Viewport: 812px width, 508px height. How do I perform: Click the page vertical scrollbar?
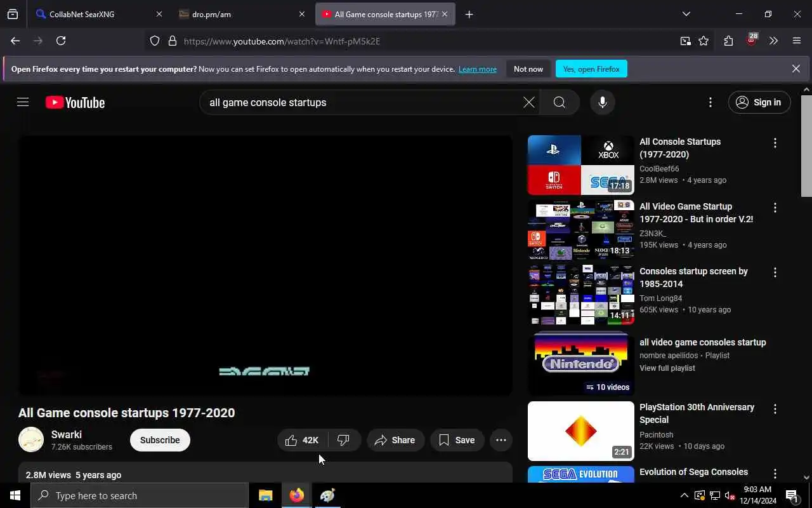pos(806,146)
